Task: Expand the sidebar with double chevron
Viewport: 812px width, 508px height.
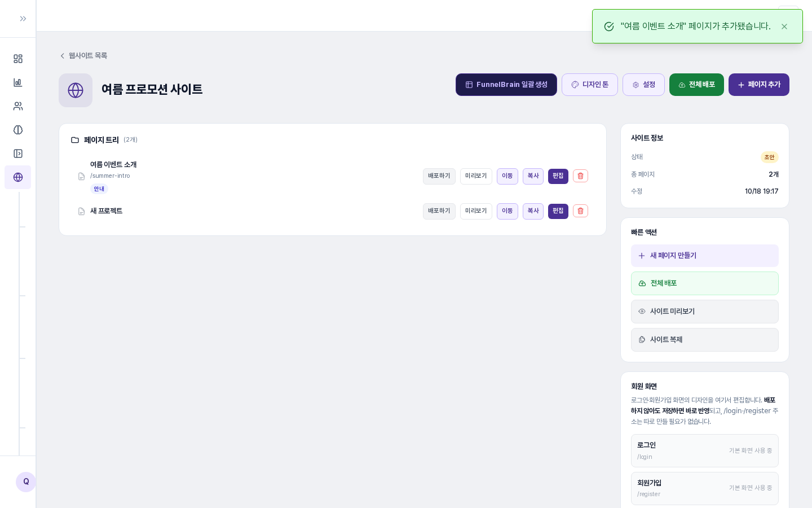Action: pos(23,19)
